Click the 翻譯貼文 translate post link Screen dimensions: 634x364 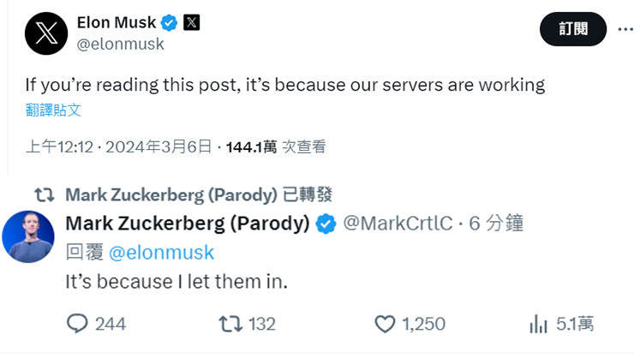tap(53, 110)
